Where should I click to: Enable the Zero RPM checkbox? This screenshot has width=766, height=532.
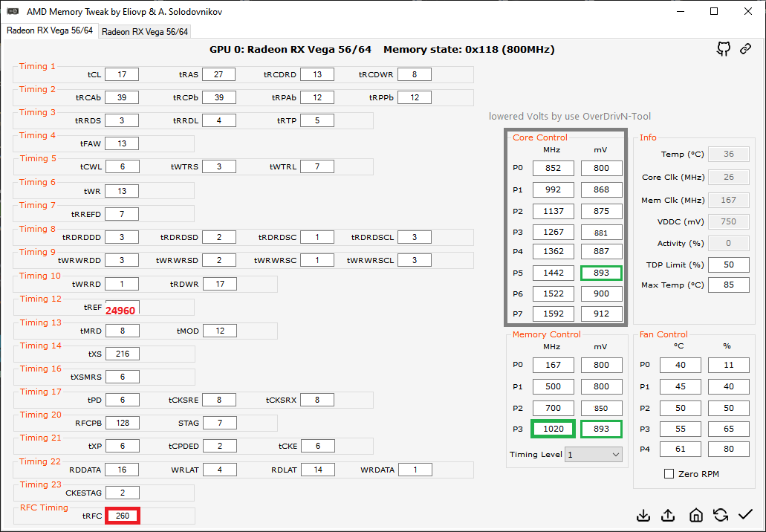point(669,474)
